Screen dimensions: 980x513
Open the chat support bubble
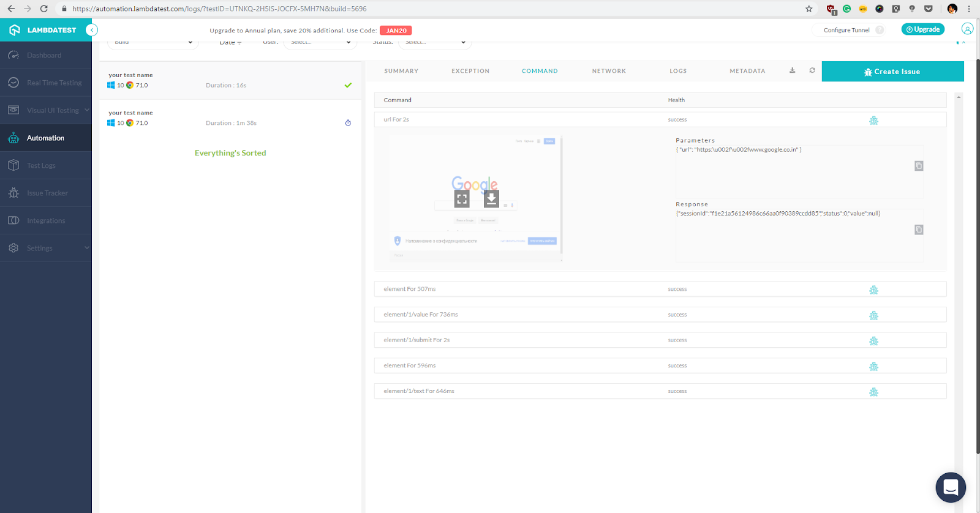tap(950, 487)
